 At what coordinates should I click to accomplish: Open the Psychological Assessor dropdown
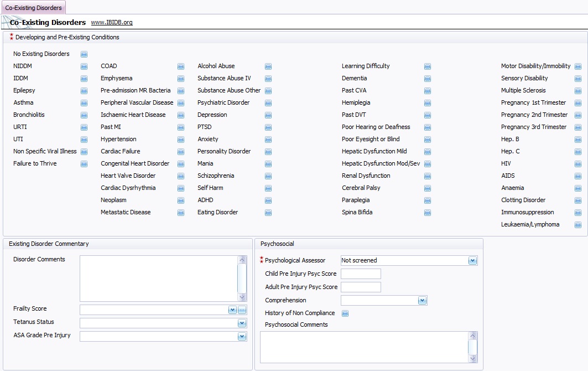click(472, 260)
